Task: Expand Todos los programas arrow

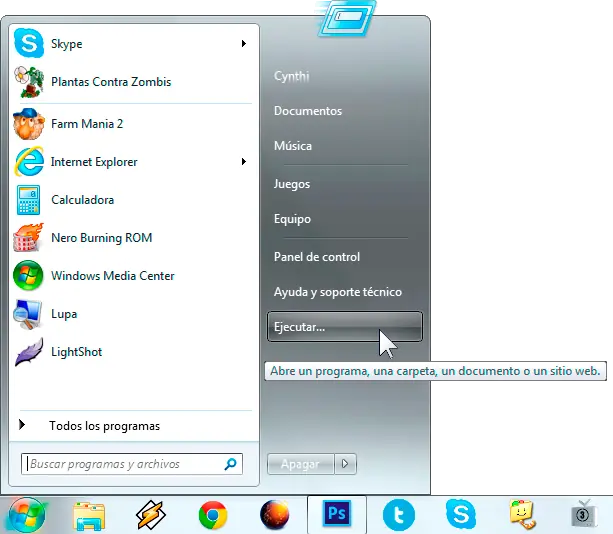Action: [22, 425]
